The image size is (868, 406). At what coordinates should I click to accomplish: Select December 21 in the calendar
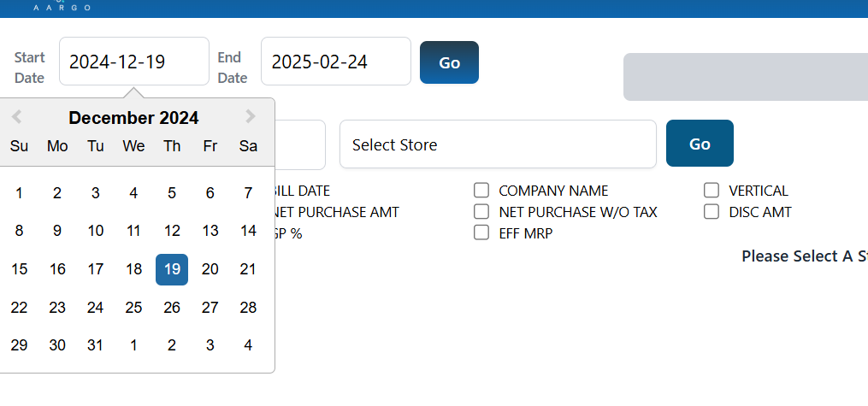pos(248,269)
